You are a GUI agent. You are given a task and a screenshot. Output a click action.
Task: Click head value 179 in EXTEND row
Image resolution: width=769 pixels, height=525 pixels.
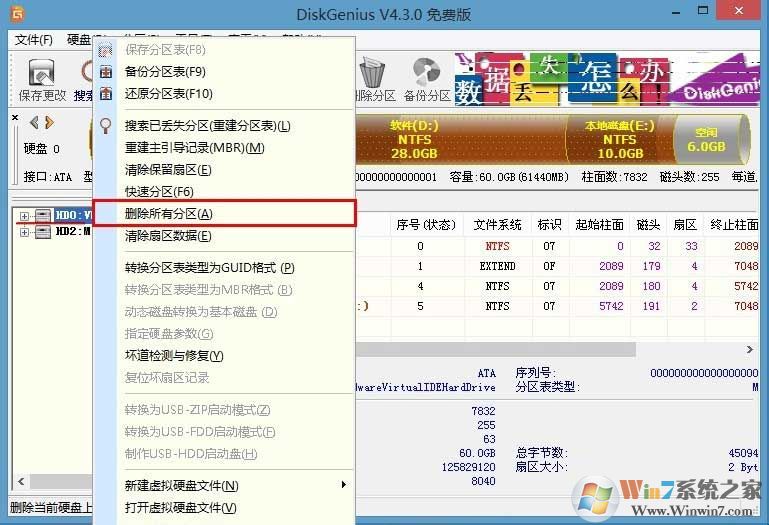[x=651, y=266]
